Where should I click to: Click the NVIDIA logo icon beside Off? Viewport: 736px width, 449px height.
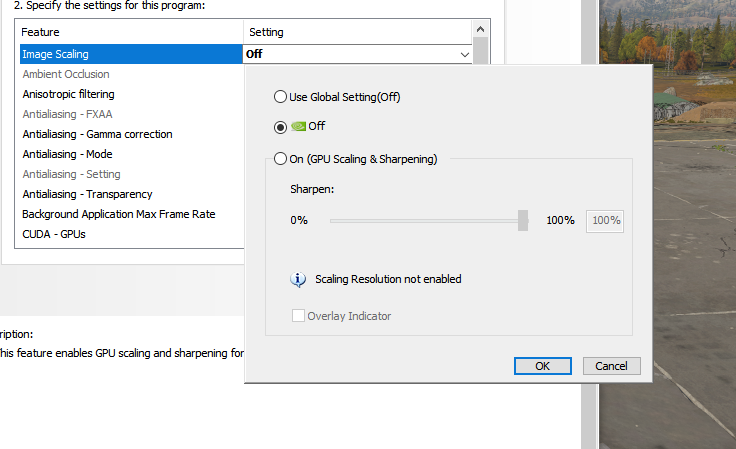298,127
